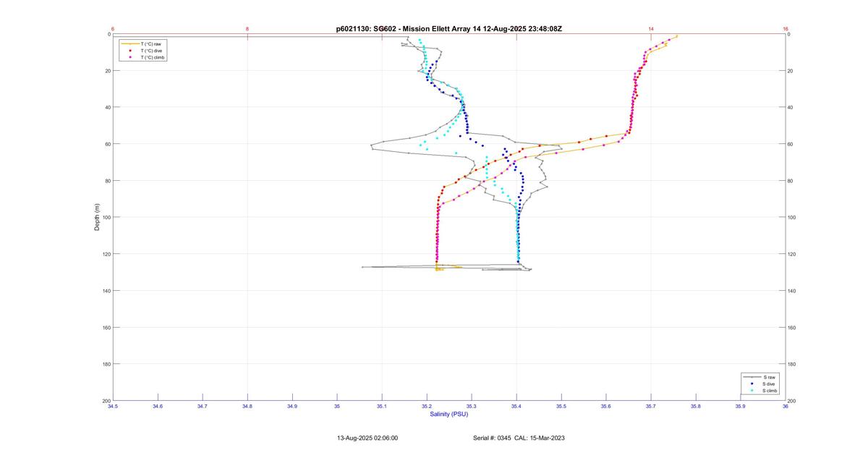Viewport: 868px width, 450px height.
Task: Click the cyan dot beside S climb
Action: coord(752,390)
